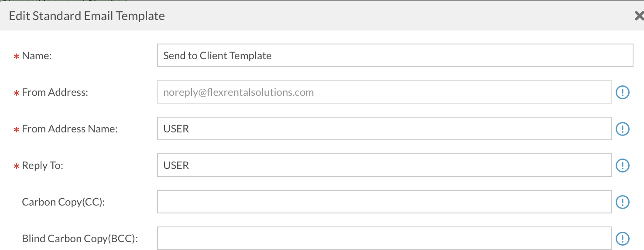Click the 'From Address:' label text
This screenshot has height=250, width=644.
pyautogui.click(x=55, y=92)
